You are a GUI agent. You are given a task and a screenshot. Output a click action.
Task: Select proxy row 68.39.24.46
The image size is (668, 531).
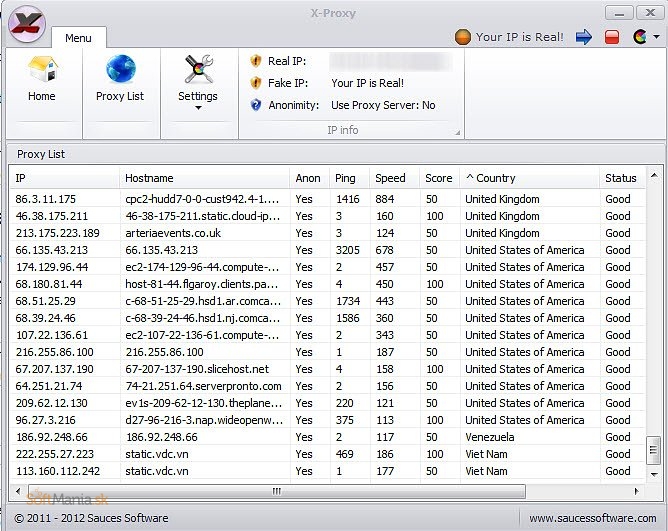point(327,318)
